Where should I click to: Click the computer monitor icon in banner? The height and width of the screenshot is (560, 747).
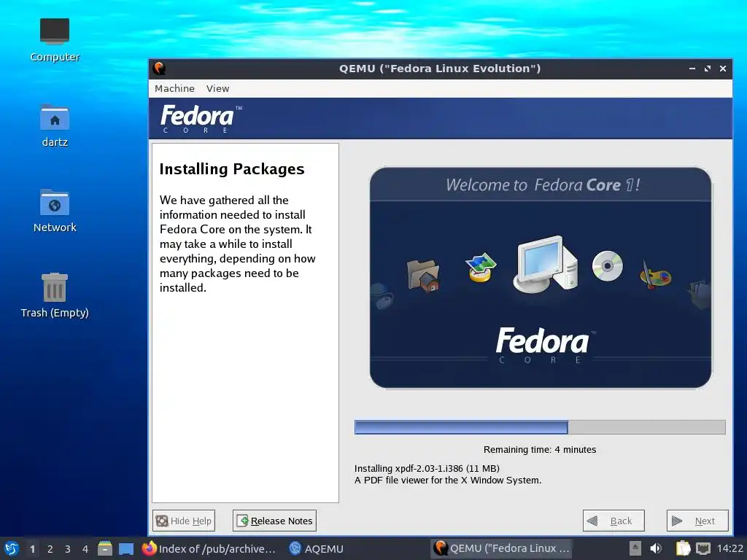546,263
